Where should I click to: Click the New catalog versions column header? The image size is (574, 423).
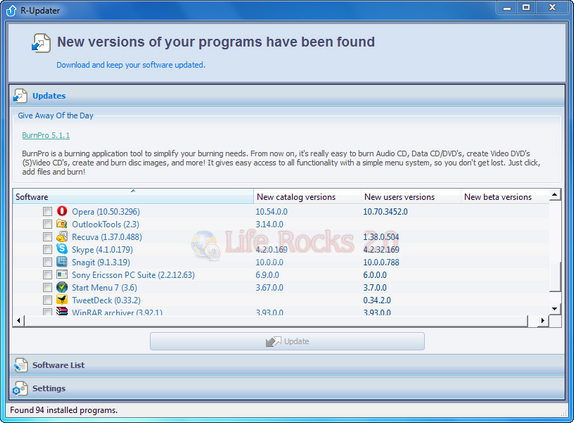click(307, 197)
